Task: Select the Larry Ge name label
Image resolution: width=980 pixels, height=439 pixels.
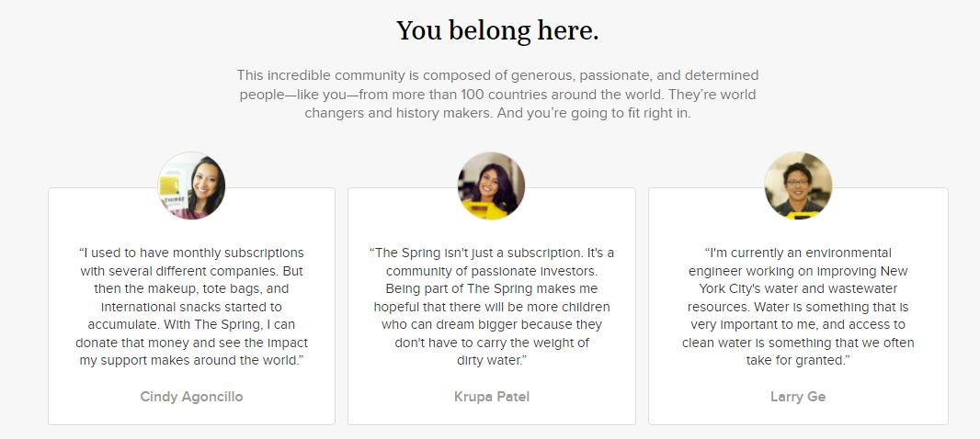Action: click(798, 397)
